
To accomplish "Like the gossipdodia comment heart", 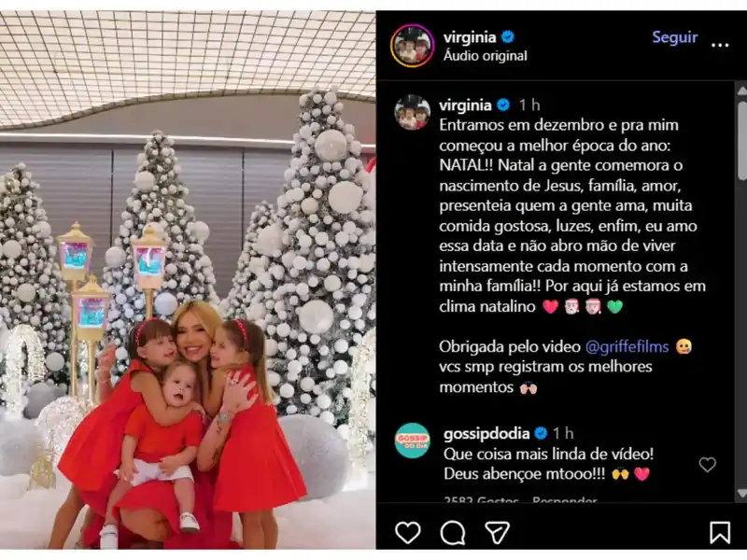I will (x=708, y=464).
